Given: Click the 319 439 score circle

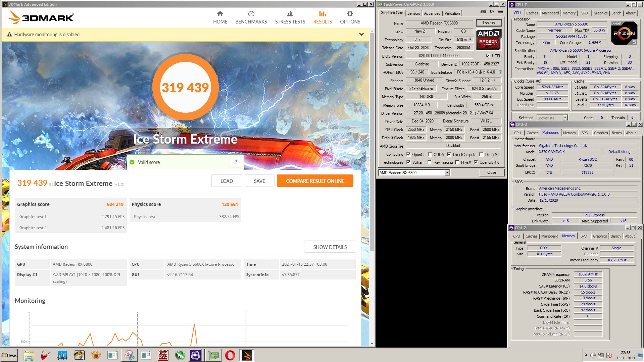Looking at the screenshot, I should pyautogui.click(x=185, y=87).
